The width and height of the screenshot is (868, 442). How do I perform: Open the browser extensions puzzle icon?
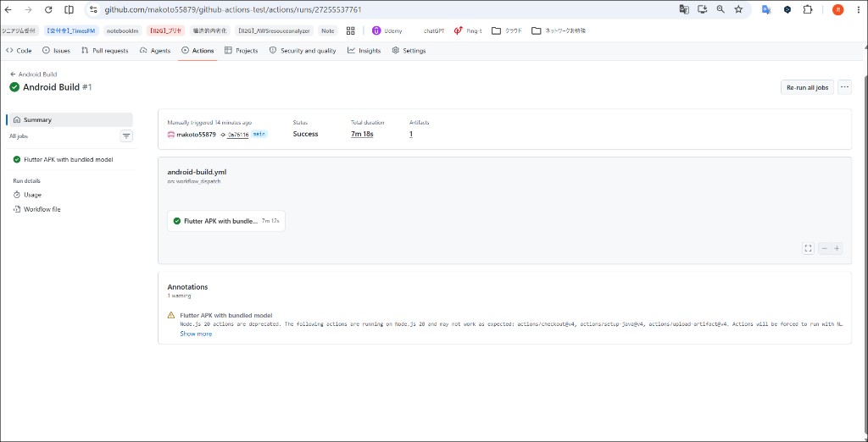click(808, 9)
